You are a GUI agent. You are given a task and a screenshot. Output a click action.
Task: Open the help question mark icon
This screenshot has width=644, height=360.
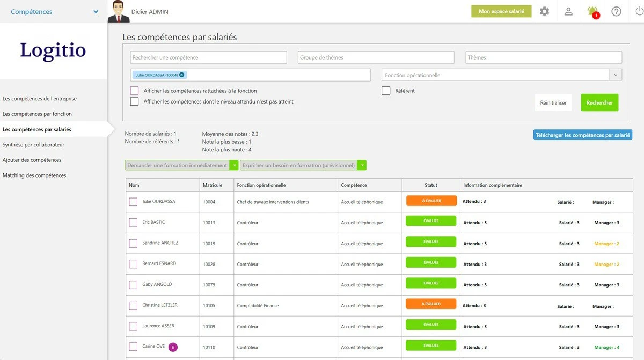pyautogui.click(x=616, y=11)
